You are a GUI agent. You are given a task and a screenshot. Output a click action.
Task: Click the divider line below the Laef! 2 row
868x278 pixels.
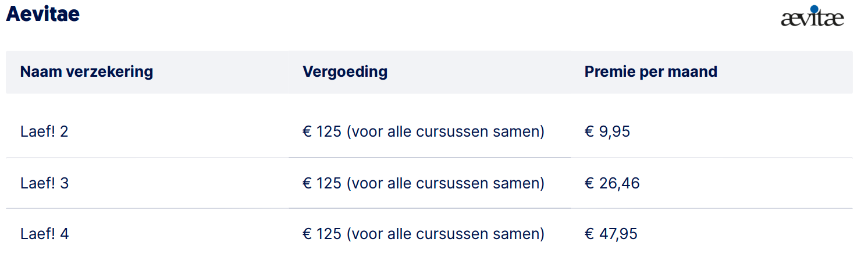point(429,158)
